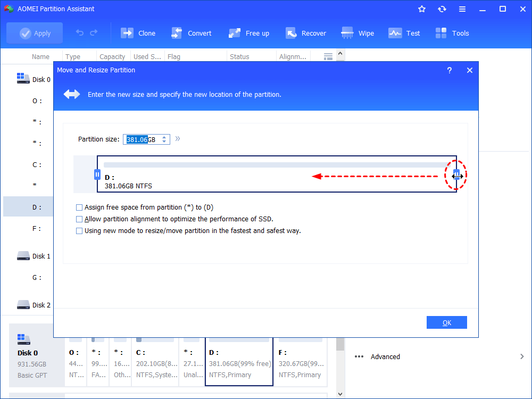Click the Capacity column header

pyautogui.click(x=112, y=57)
